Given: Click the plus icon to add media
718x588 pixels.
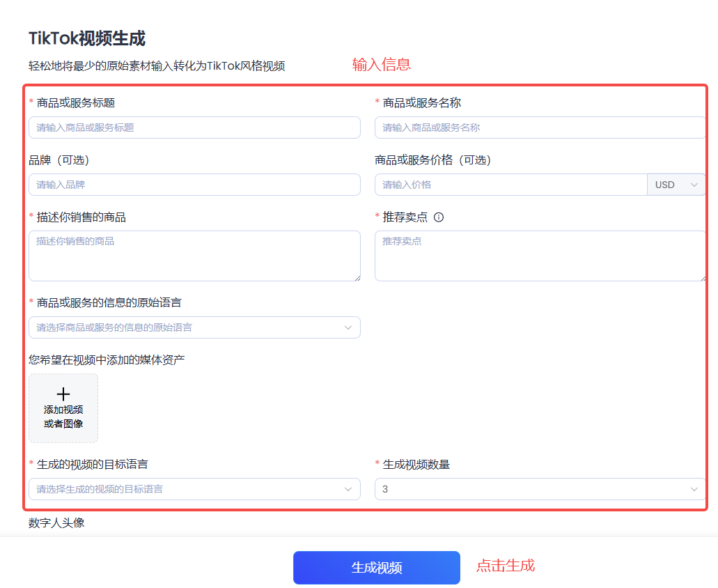Looking at the screenshot, I should coord(63,394).
